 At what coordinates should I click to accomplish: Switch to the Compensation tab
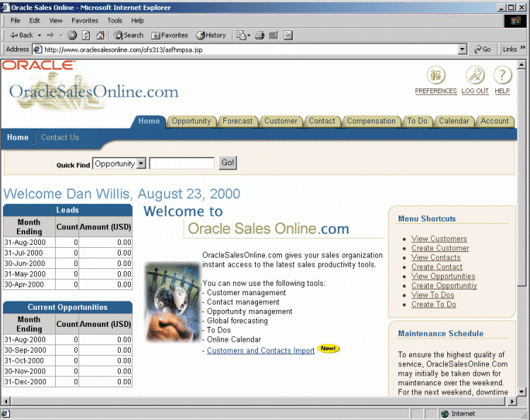pos(371,121)
